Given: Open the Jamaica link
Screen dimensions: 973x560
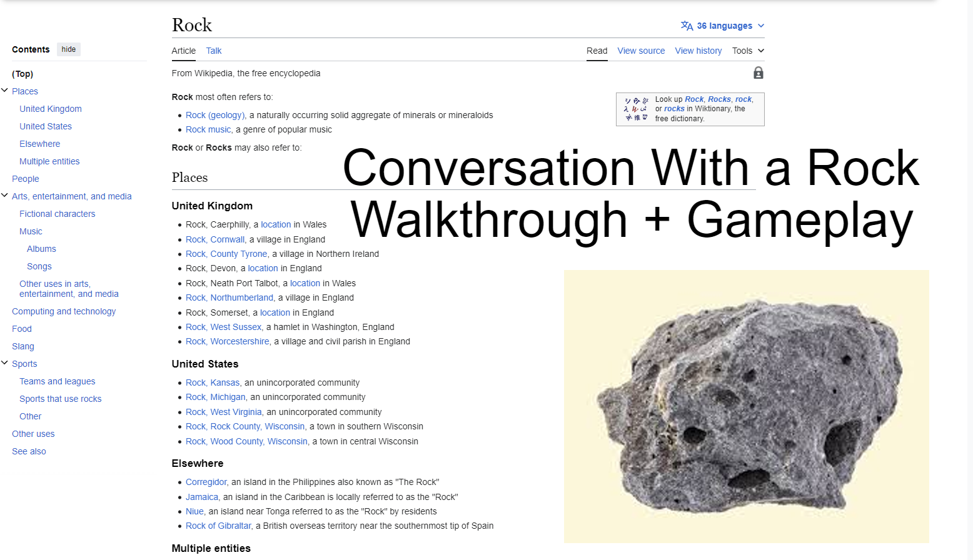Looking at the screenshot, I should coord(202,497).
